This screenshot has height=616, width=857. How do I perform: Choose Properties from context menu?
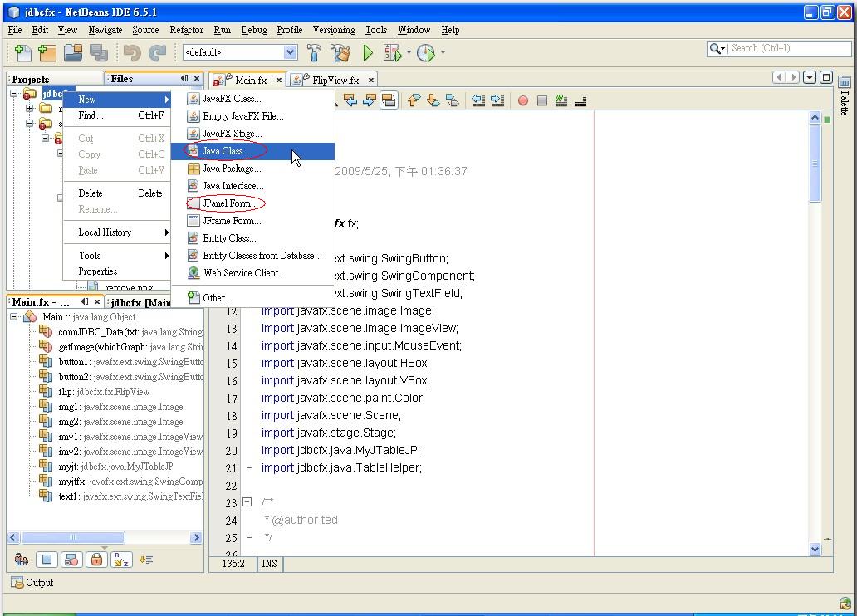pos(118,271)
